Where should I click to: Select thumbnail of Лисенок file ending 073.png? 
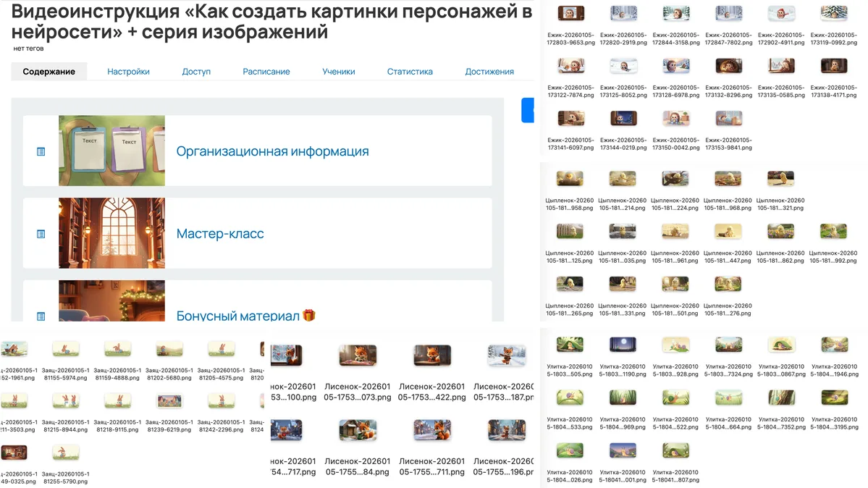[x=358, y=356]
